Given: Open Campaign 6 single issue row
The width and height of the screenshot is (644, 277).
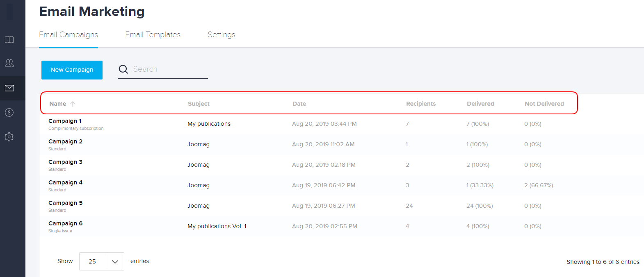Looking at the screenshot, I should [x=65, y=223].
